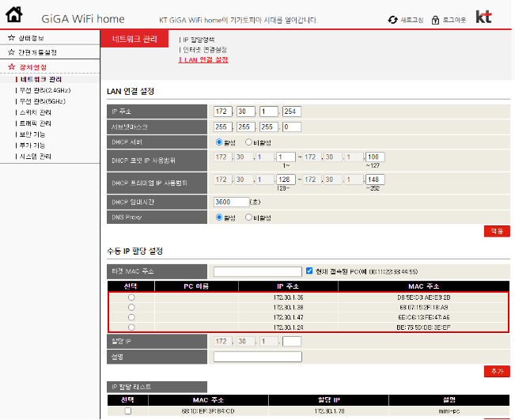Open 스위치 관리 in the sidebar
This screenshot has height=420, width=515.
tap(37, 113)
